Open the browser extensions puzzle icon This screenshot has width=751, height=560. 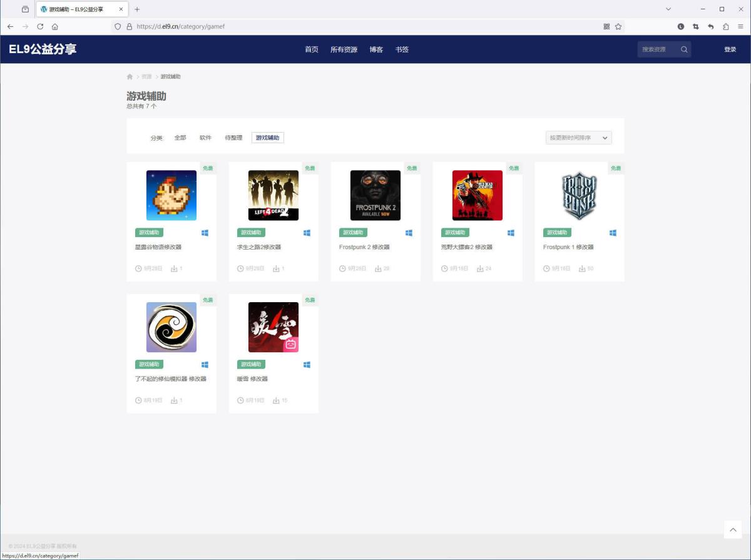point(726,27)
